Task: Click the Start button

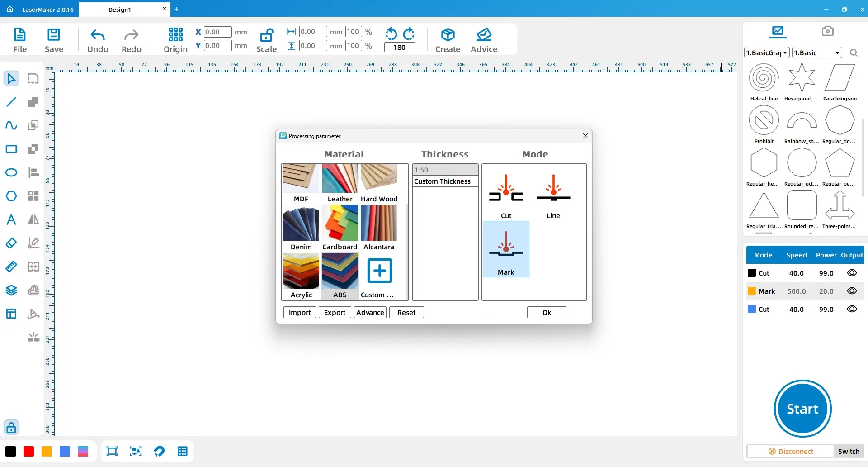Action: pyautogui.click(x=802, y=409)
